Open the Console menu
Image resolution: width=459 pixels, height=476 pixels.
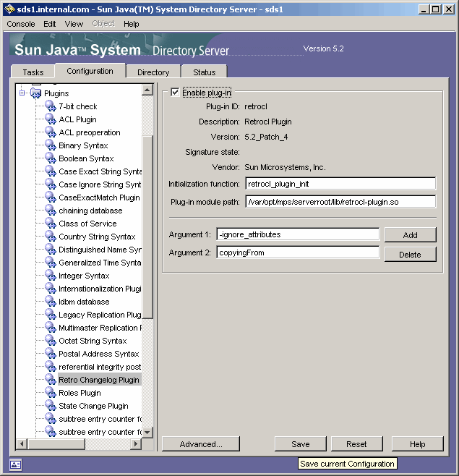pos(21,24)
